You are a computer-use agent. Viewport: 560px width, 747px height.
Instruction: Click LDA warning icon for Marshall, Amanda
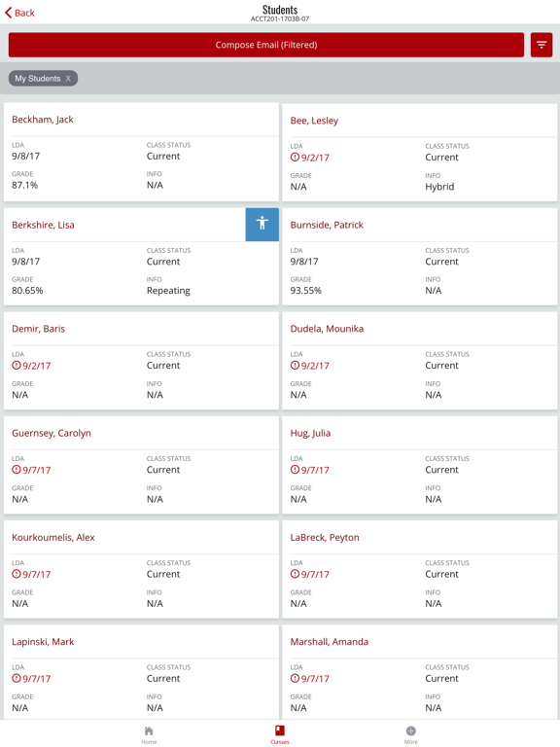(295, 678)
